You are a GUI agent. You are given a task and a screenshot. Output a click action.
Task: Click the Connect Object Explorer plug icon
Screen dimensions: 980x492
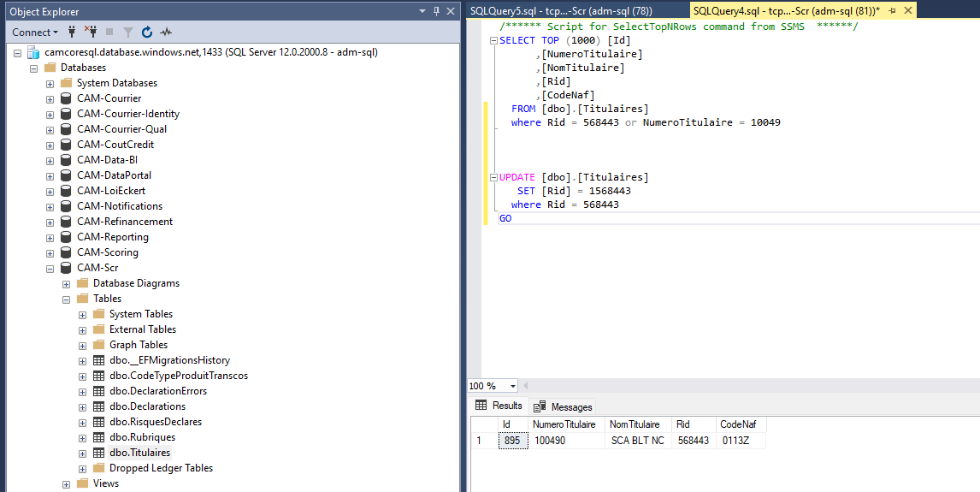(x=72, y=32)
